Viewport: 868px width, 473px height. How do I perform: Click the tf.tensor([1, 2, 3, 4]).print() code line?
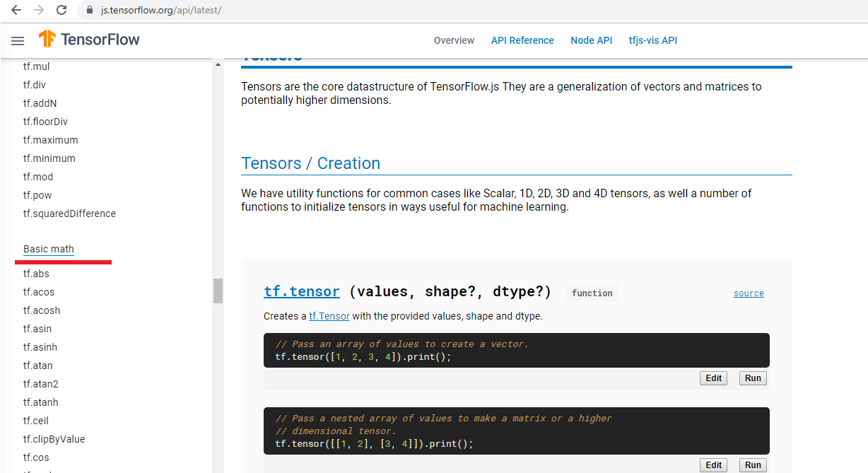pyautogui.click(x=363, y=357)
